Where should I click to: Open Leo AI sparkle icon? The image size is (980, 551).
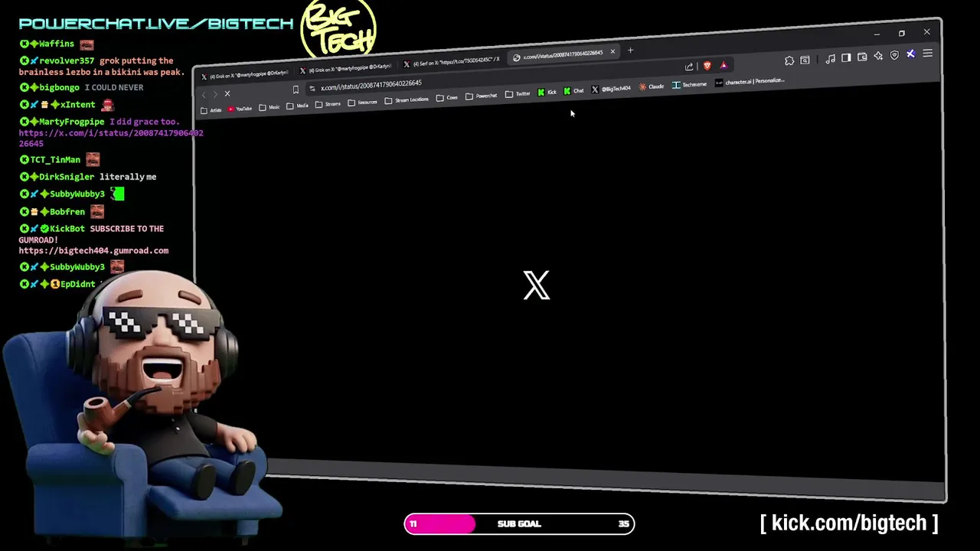(878, 56)
